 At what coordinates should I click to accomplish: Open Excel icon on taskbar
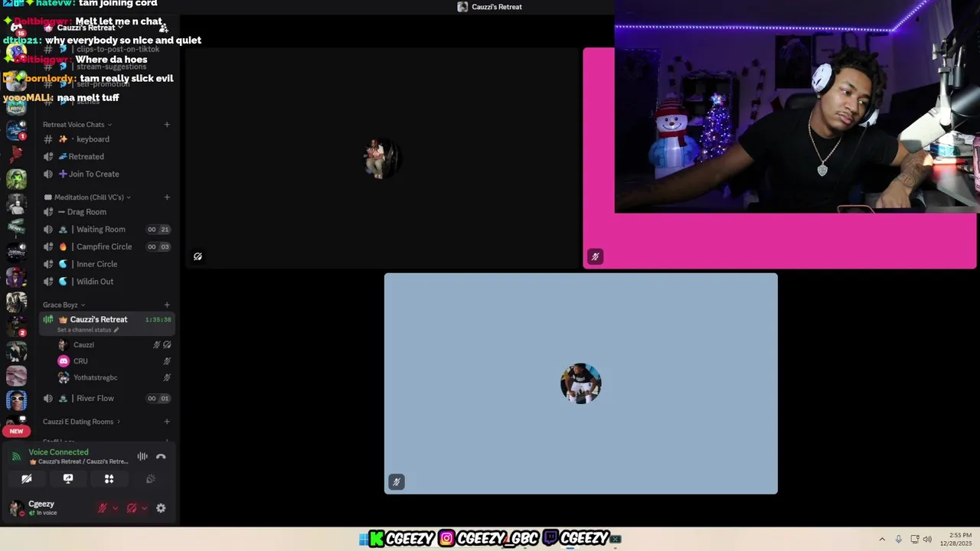pyautogui.click(x=616, y=539)
